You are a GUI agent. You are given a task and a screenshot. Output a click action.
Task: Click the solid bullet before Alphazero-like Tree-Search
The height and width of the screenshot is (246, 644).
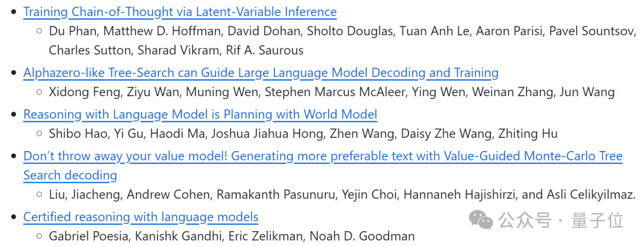[x=14, y=73]
